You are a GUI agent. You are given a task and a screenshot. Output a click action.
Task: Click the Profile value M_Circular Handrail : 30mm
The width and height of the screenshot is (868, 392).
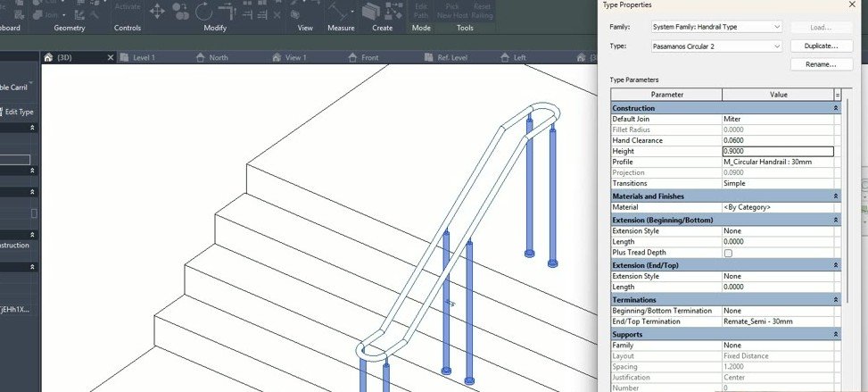[778, 162]
